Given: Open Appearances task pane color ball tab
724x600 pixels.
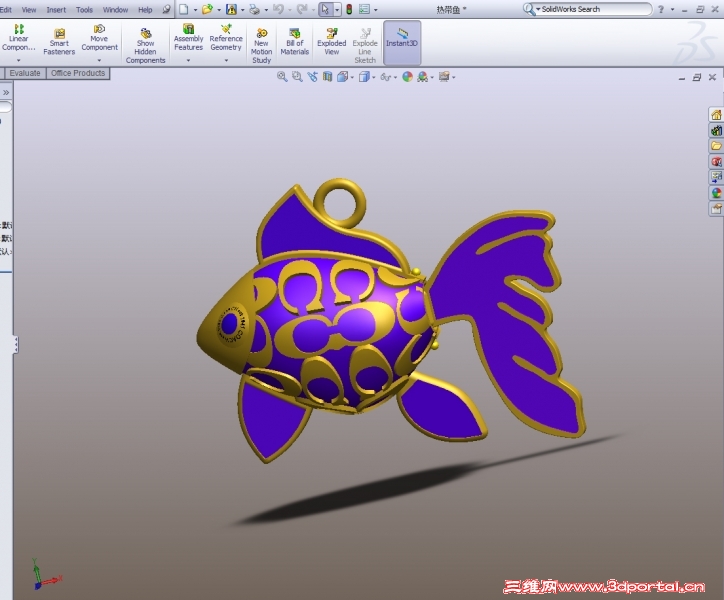Looking at the screenshot, I should 716,193.
